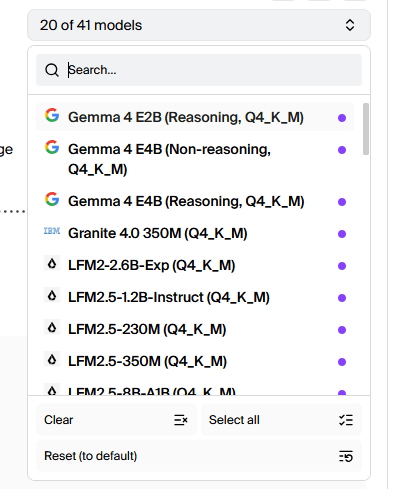Screen dimensions: 393x489
Task: Click the reset arrow icon in Reset button
Action: point(346,456)
